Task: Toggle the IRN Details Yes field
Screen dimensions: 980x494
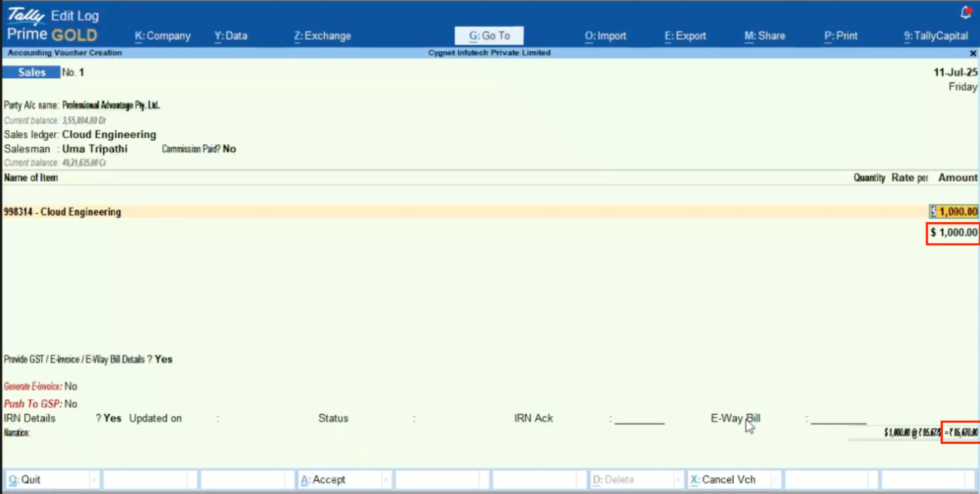Action: pos(112,418)
